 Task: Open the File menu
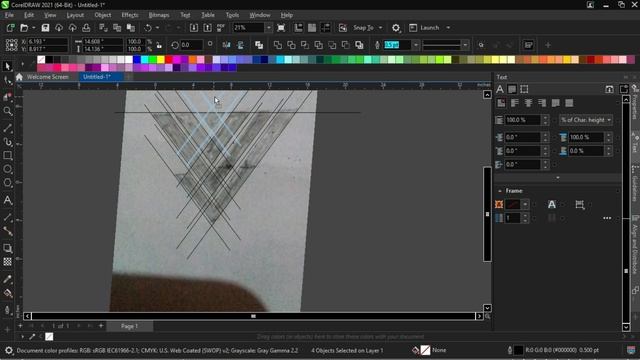tap(9, 15)
